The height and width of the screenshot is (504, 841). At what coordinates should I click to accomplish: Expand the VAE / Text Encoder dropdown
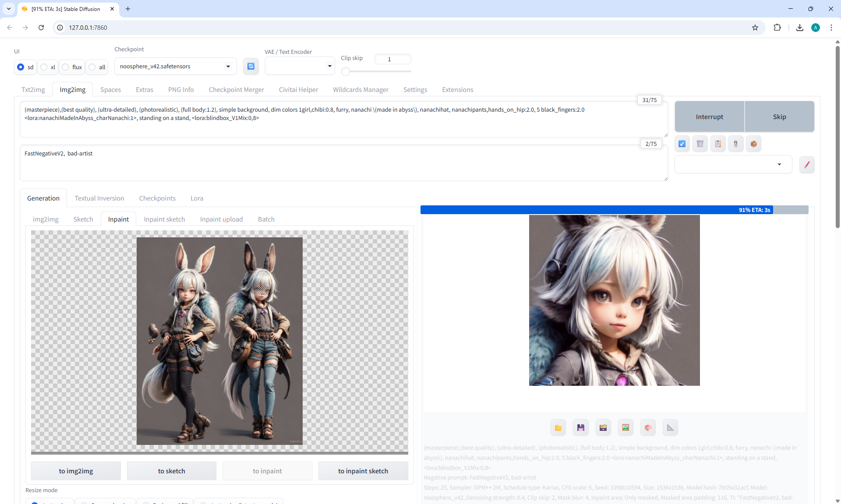point(300,66)
